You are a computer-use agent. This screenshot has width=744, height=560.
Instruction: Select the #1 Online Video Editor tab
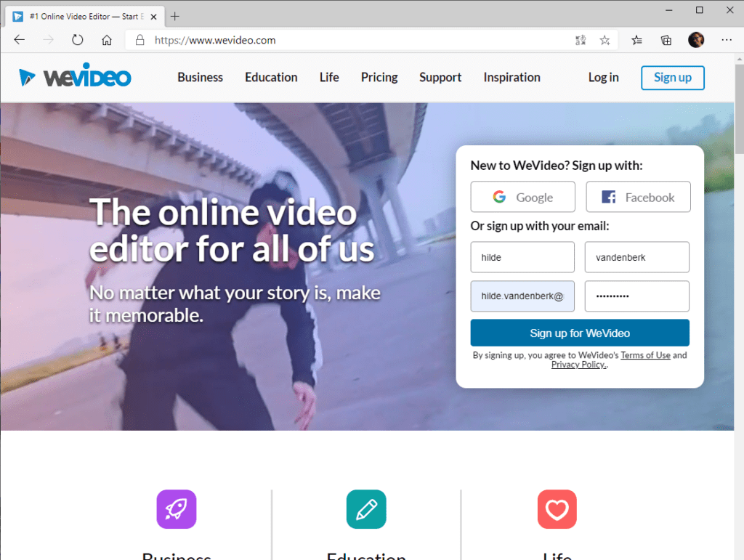coord(86,17)
